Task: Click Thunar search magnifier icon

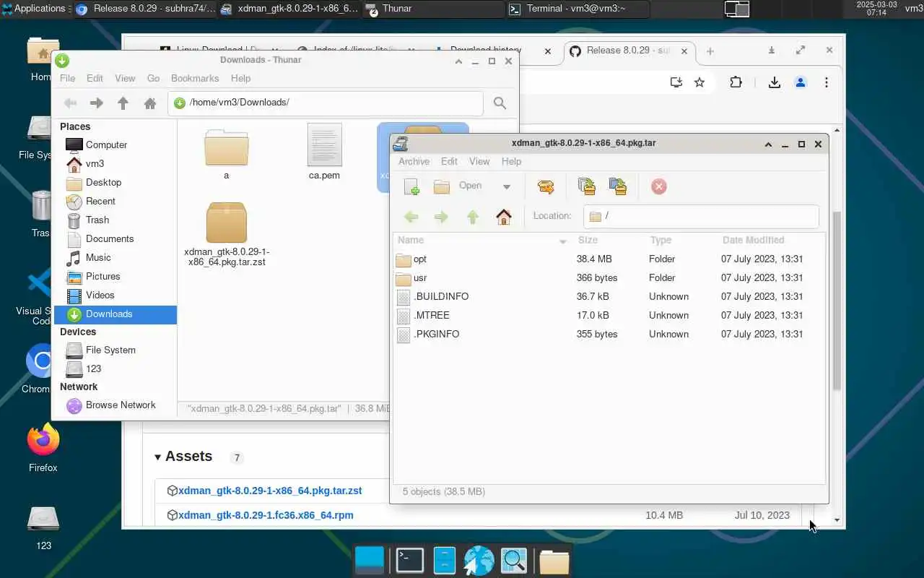Action: point(500,103)
